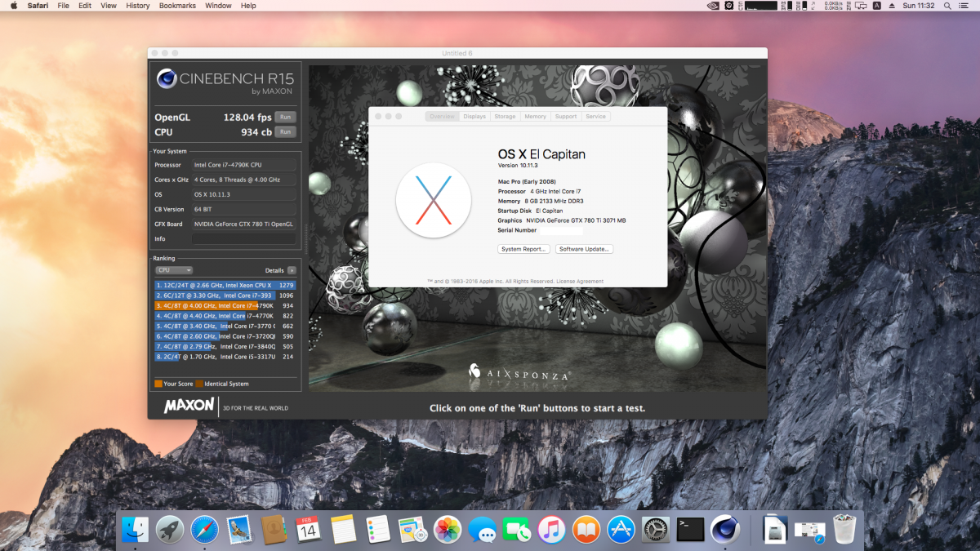The height and width of the screenshot is (551, 980).
Task: Click Cinebench sphere icon in dock
Action: click(725, 530)
